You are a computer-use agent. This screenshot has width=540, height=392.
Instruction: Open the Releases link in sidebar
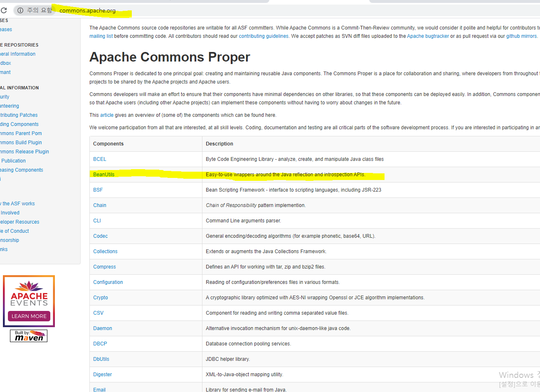6,30
